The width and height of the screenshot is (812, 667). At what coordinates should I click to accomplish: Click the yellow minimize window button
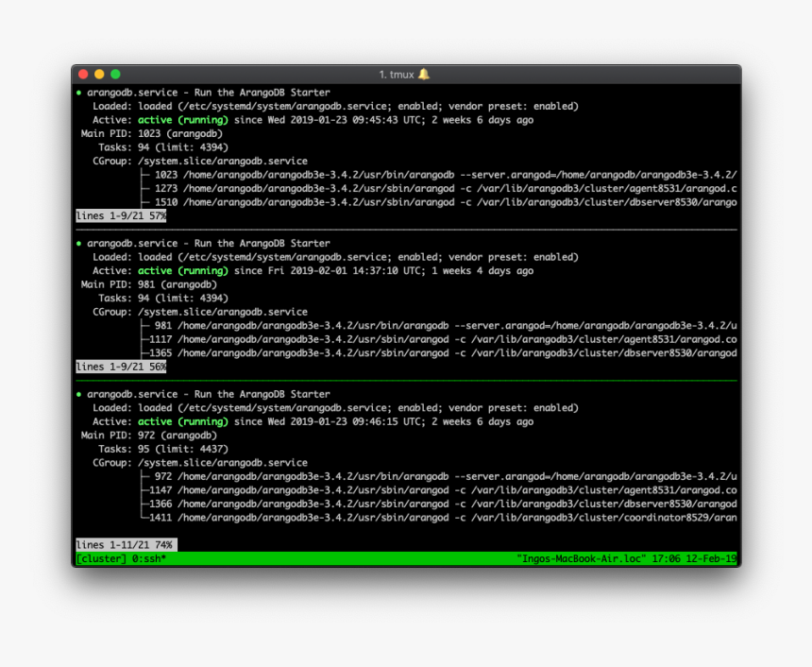coord(99,74)
